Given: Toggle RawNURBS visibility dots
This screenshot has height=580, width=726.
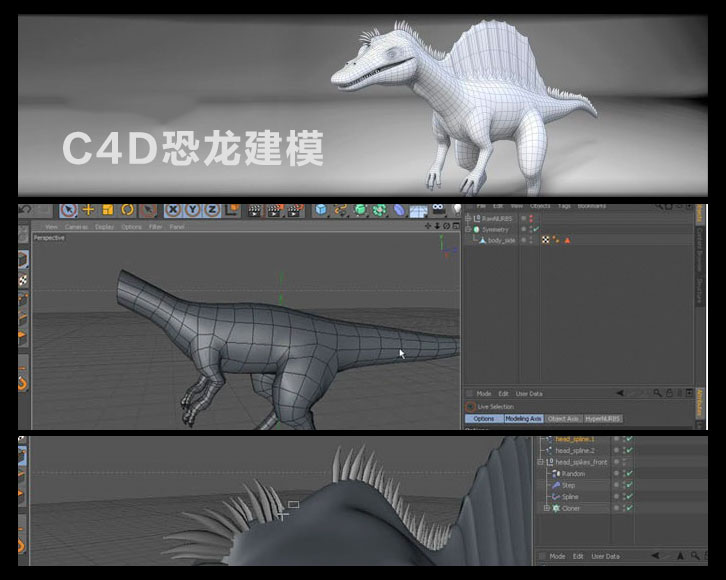Looking at the screenshot, I should tap(531, 218).
